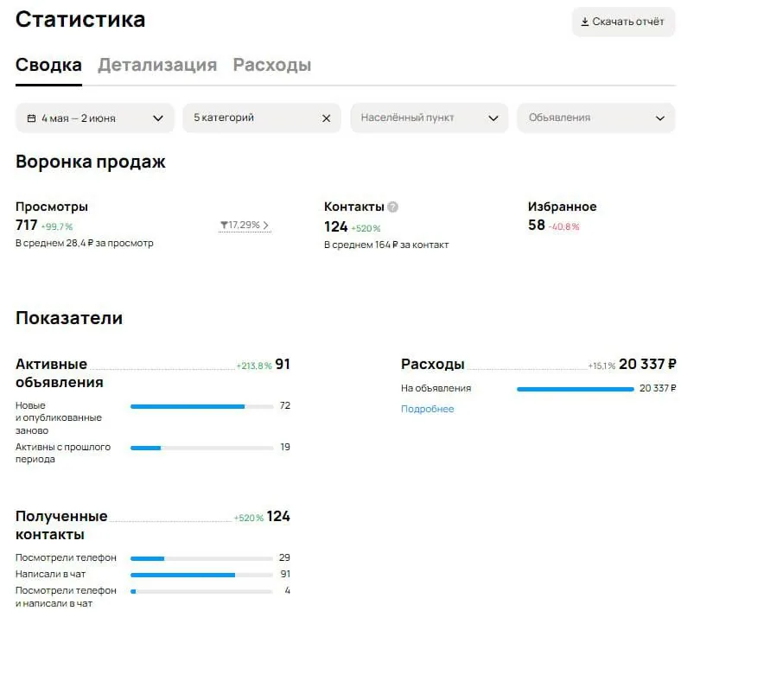
Task: Open the Контакты help question icon
Action: (392, 207)
